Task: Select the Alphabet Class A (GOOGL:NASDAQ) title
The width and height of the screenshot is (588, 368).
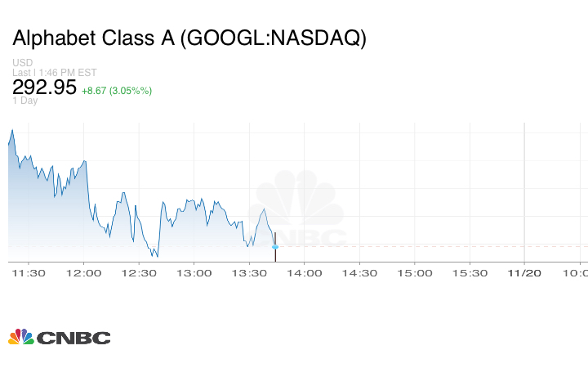Action: click(x=189, y=38)
